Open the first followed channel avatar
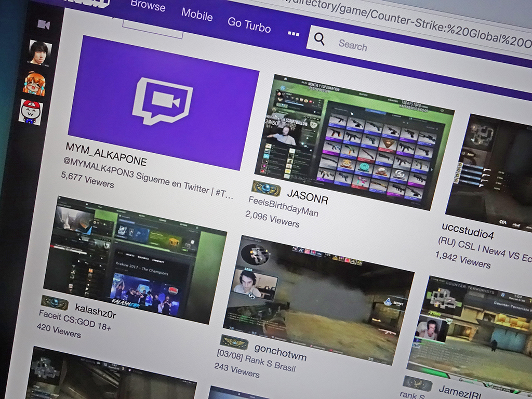 coord(39,52)
